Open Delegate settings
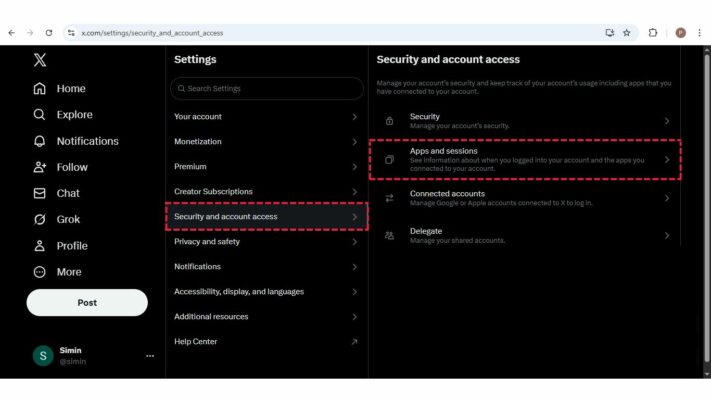 point(525,235)
